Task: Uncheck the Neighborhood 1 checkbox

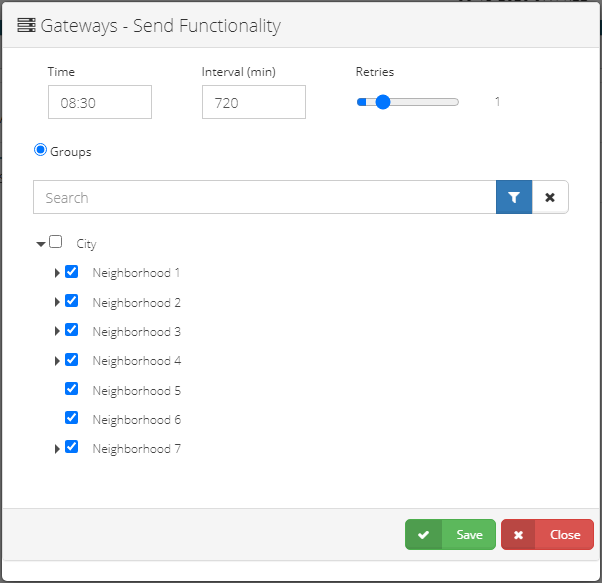Action: tap(72, 271)
